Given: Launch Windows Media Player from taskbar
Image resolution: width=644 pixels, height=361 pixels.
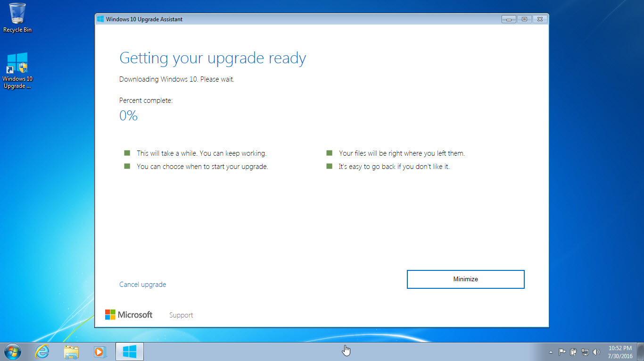Looking at the screenshot, I should point(100,352).
